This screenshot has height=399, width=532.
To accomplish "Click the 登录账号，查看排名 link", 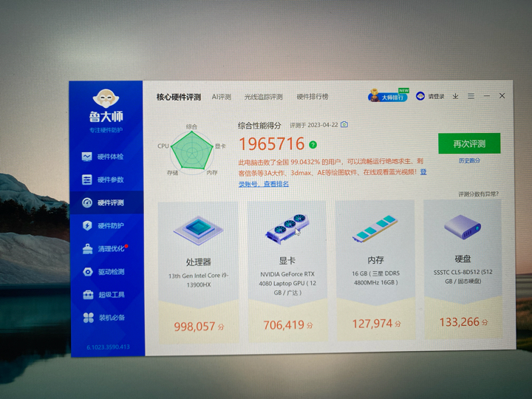I will pos(264,184).
